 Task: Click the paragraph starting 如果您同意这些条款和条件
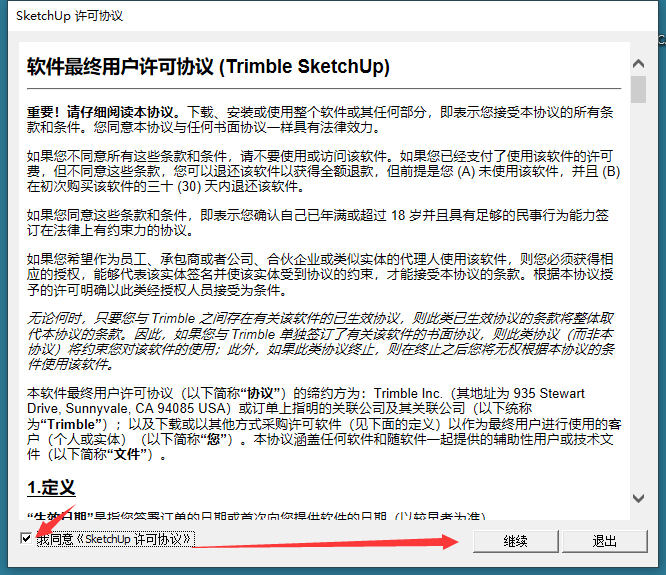318,223
